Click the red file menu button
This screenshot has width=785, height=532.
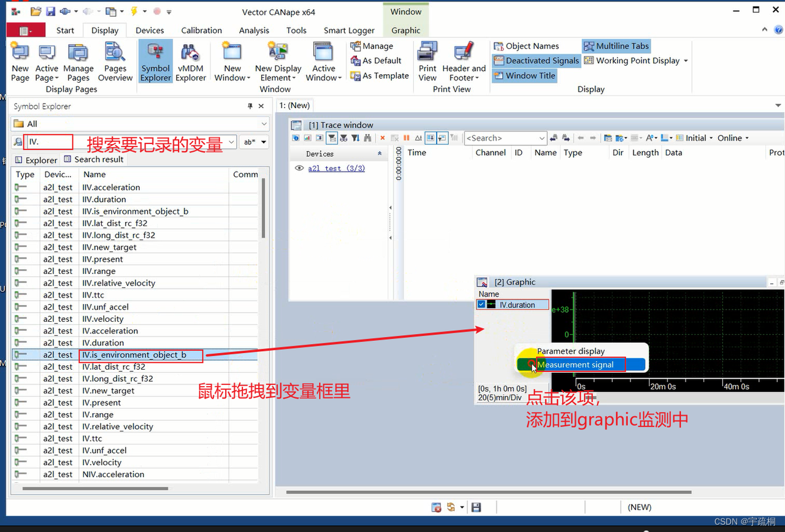point(25,30)
